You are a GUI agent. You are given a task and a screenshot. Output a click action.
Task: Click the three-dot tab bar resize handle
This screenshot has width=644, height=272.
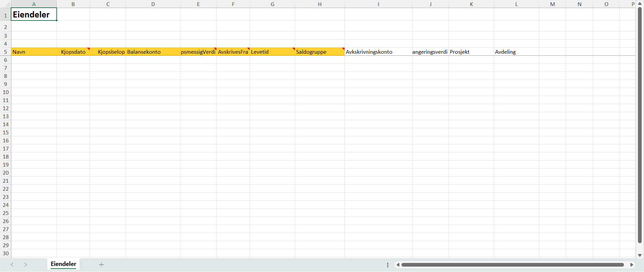(388, 265)
